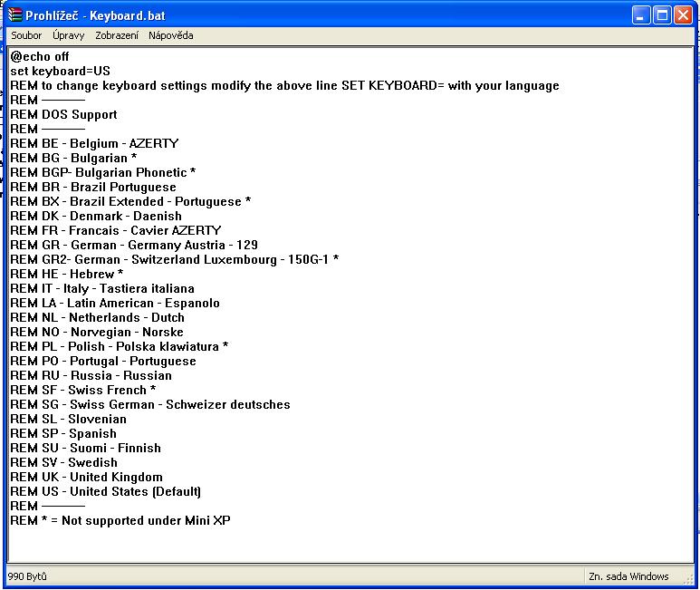Click the 'REM GR2- German - Switzerland' line
This screenshot has width=700, height=590.
(x=174, y=259)
